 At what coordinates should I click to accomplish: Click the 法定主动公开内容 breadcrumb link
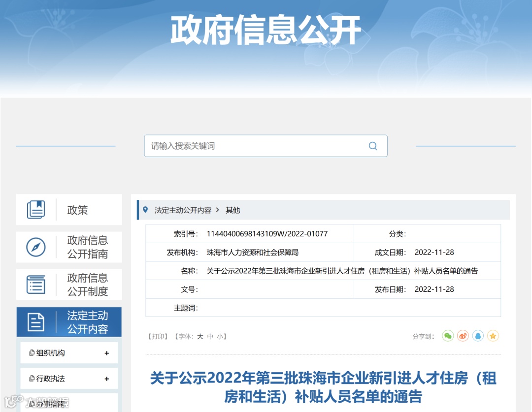[x=183, y=210]
